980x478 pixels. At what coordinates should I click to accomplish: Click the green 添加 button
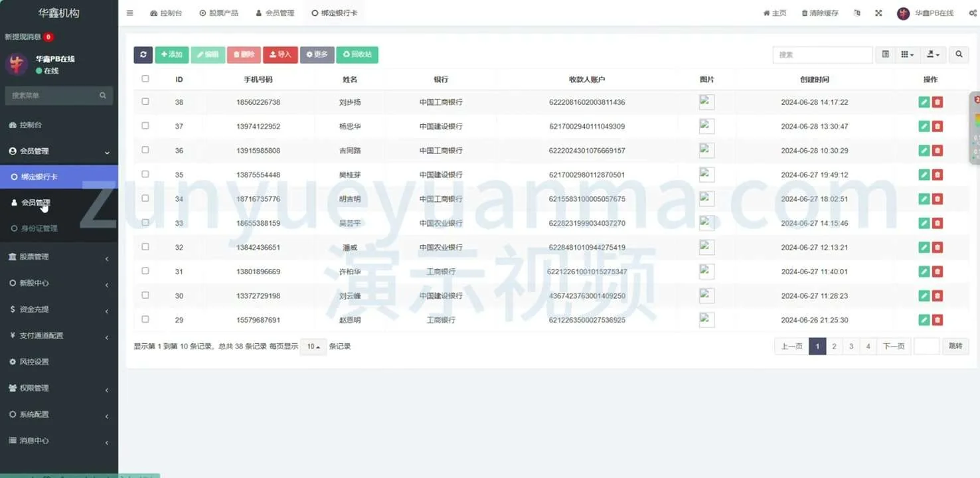(x=171, y=54)
